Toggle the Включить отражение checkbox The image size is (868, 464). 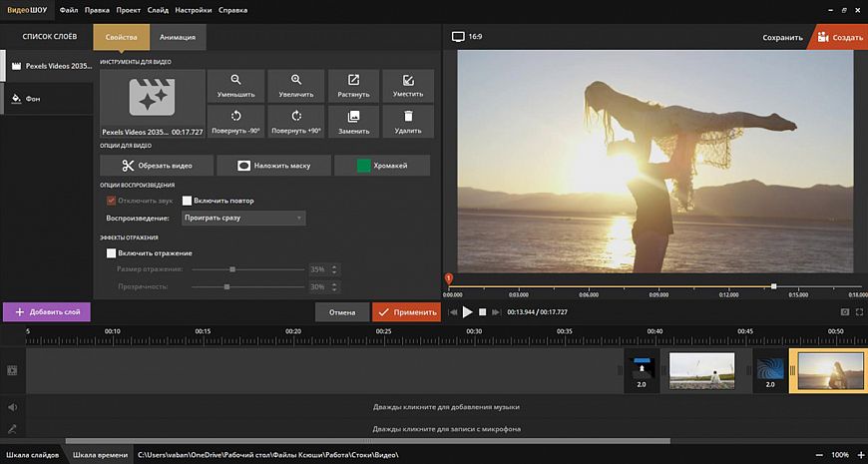tap(112, 253)
